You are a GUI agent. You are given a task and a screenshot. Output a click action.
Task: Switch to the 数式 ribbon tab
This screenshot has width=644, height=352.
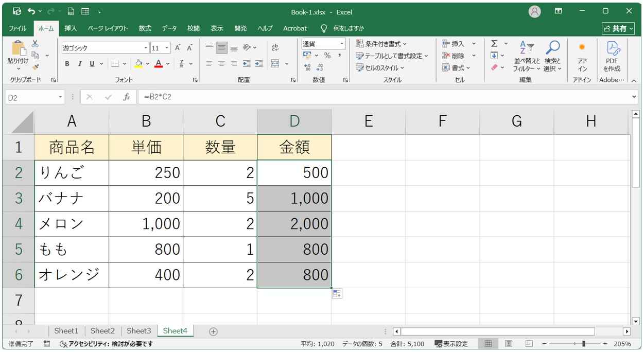(145, 28)
